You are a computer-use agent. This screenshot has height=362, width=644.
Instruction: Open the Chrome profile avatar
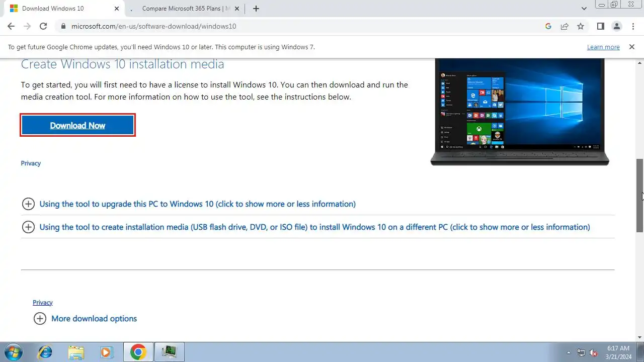(617, 26)
